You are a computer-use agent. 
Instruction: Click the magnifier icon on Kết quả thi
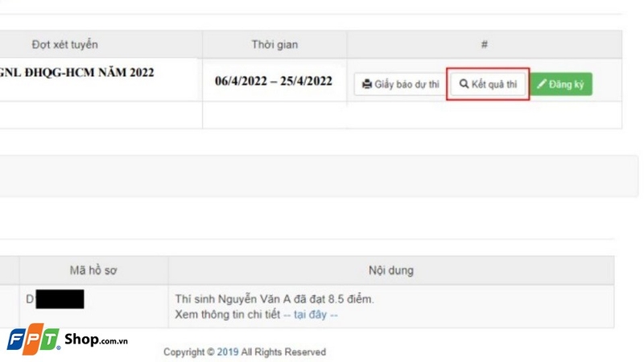pyautogui.click(x=464, y=84)
